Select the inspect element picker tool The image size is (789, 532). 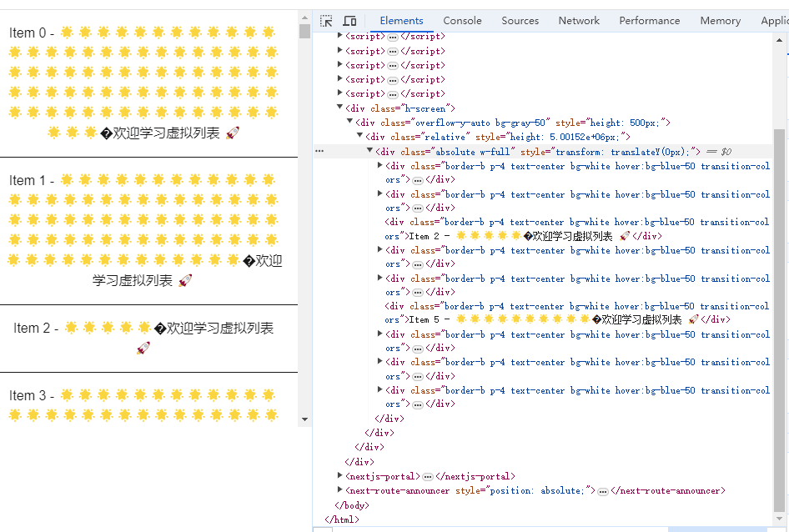point(326,20)
